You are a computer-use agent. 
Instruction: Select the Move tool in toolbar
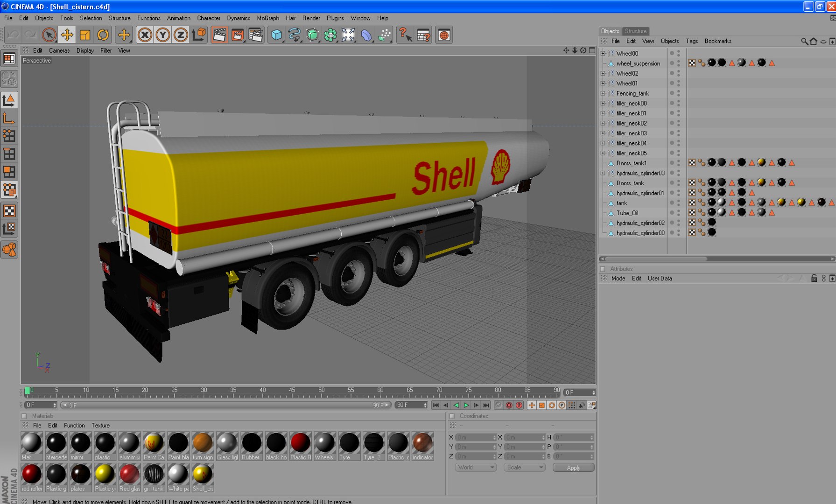click(x=67, y=35)
